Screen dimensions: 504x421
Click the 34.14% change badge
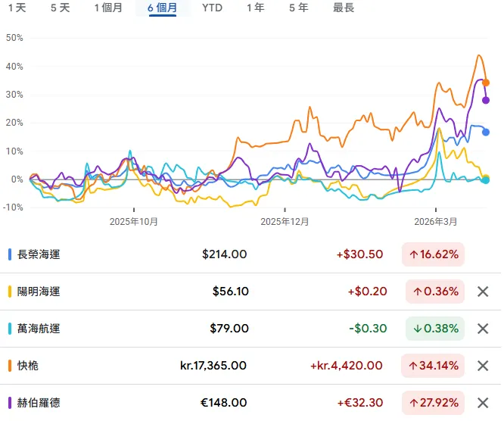click(x=433, y=366)
